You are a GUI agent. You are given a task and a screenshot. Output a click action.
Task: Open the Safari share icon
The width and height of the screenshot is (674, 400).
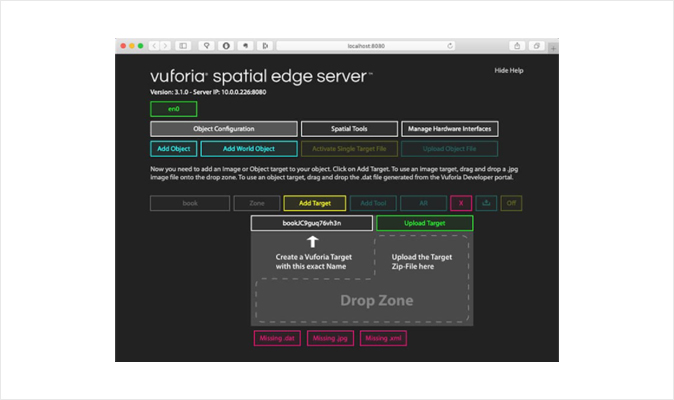click(x=517, y=46)
